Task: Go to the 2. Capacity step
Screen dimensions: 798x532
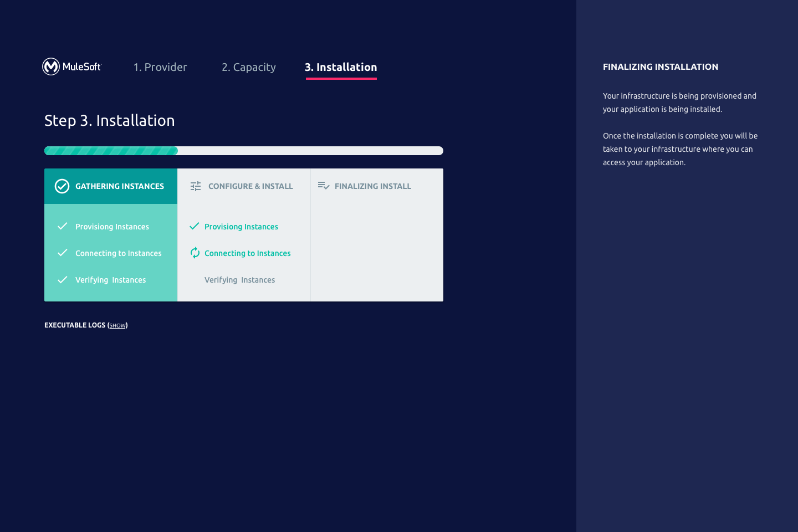Action: pyautogui.click(x=249, y=67)
